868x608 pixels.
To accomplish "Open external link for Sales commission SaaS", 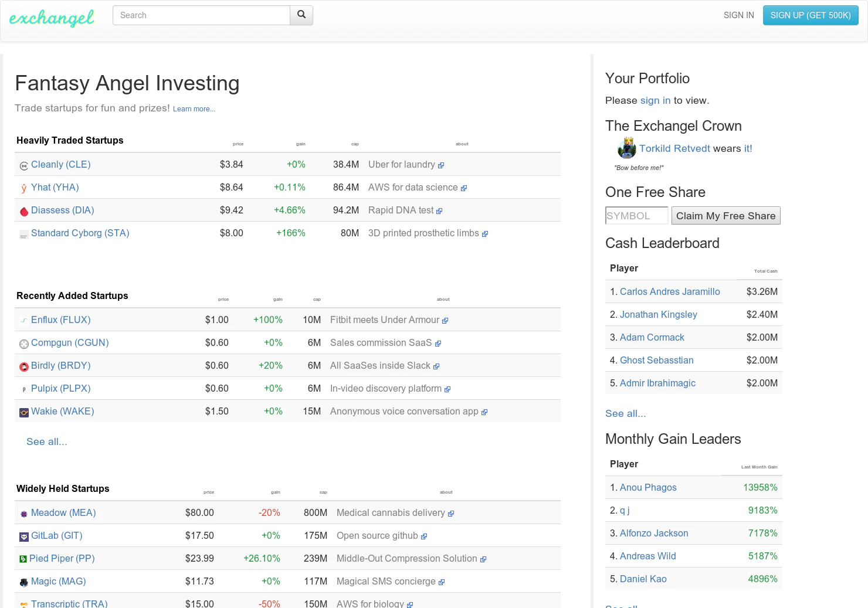I will coord(438,344).
